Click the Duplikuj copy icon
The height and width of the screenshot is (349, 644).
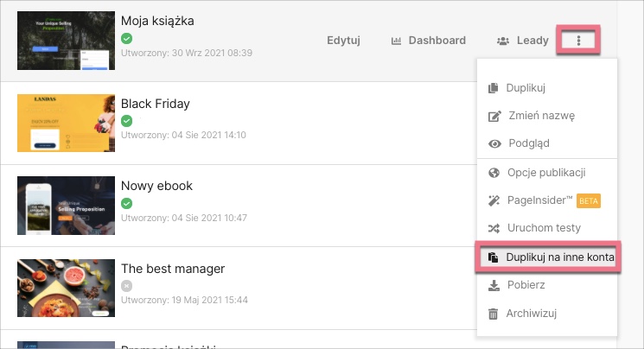click(494, 87)
